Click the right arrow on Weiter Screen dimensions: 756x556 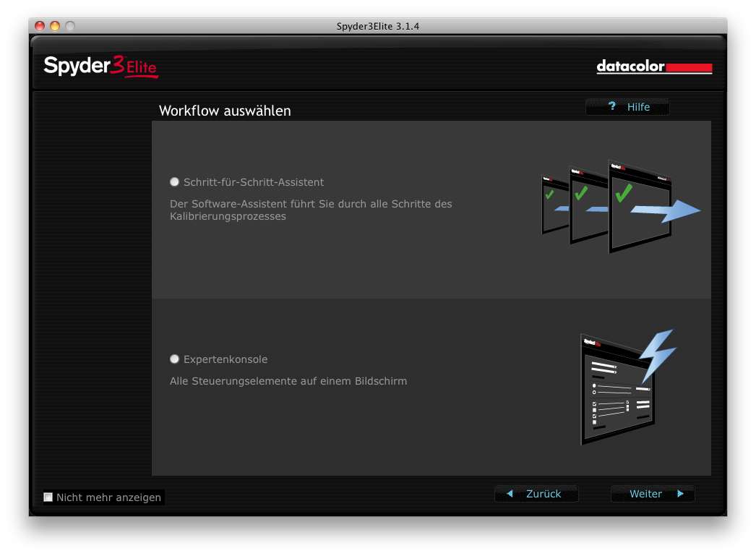click(x=680, y=494)
